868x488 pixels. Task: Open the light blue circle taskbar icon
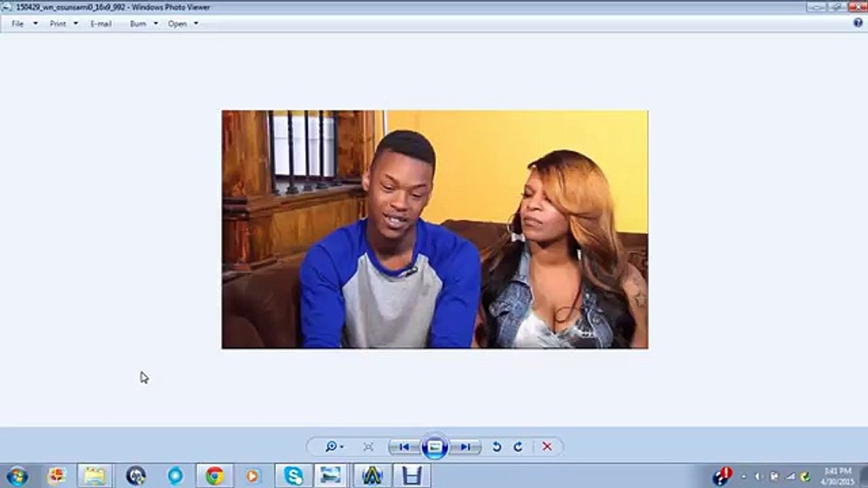point(175,476)
